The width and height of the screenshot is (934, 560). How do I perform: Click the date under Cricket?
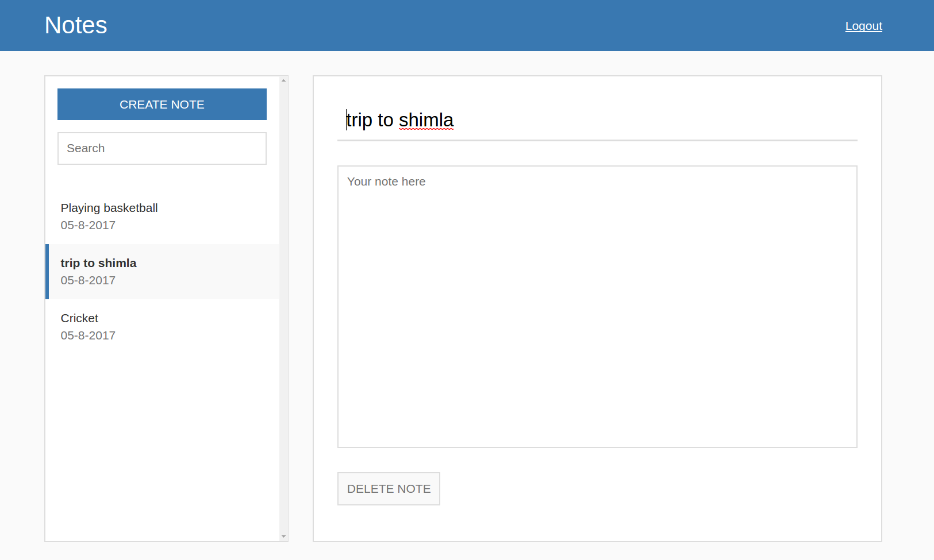pos(87,335)
